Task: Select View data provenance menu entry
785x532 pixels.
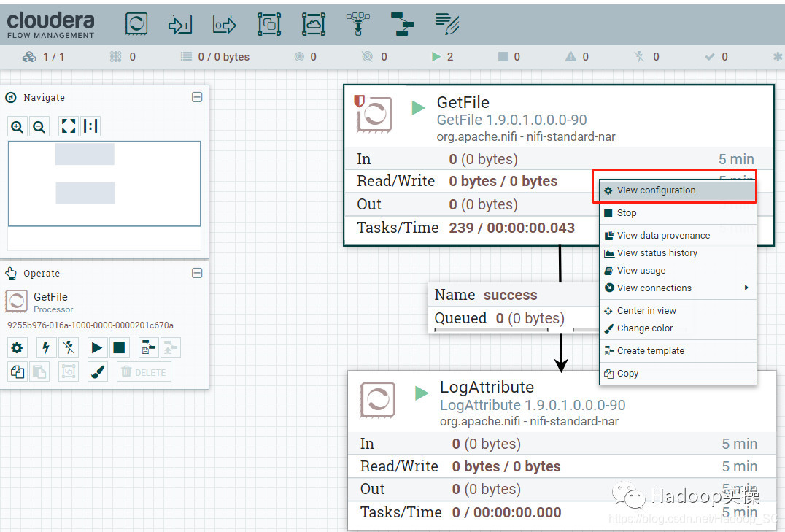Action: click(677, 236)
